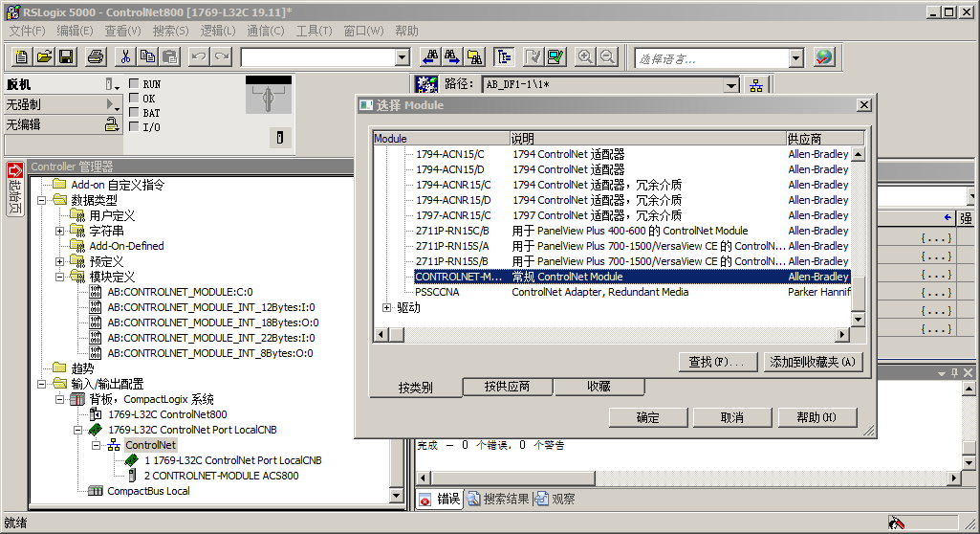Toggle the I/O indicator checkbox
Screen dimensions: 980x534
tap(134, 127)
